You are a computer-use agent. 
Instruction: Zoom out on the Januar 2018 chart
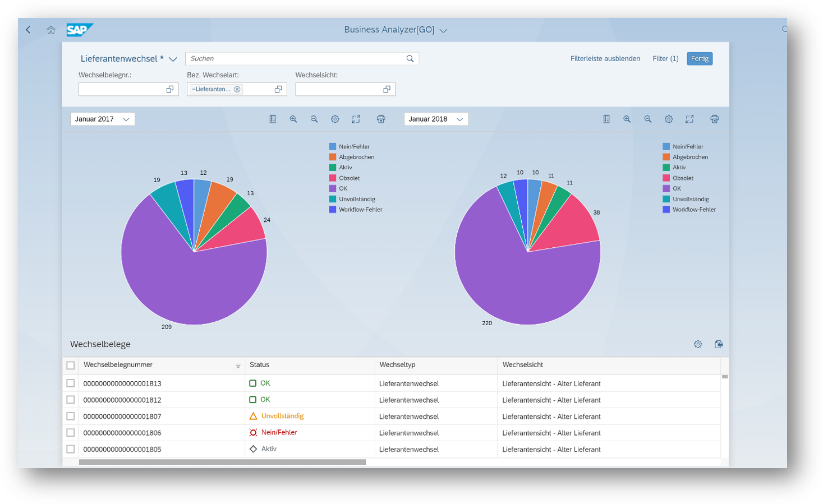click(648, 119)
